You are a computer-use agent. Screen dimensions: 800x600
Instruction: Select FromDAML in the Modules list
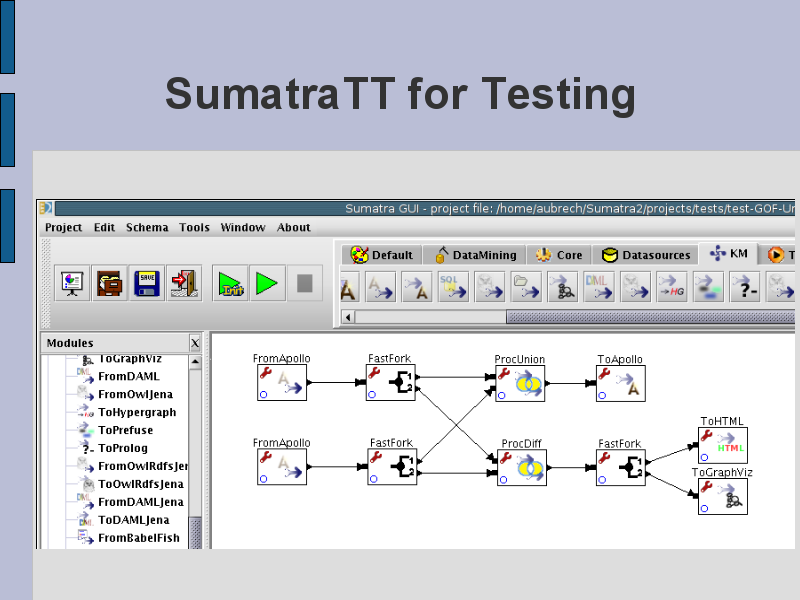(129, 377)
